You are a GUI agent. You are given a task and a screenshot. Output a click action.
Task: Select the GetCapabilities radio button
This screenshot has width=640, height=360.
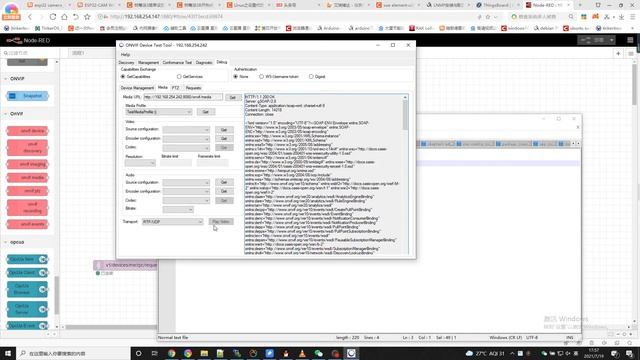(x=123, y=77)
